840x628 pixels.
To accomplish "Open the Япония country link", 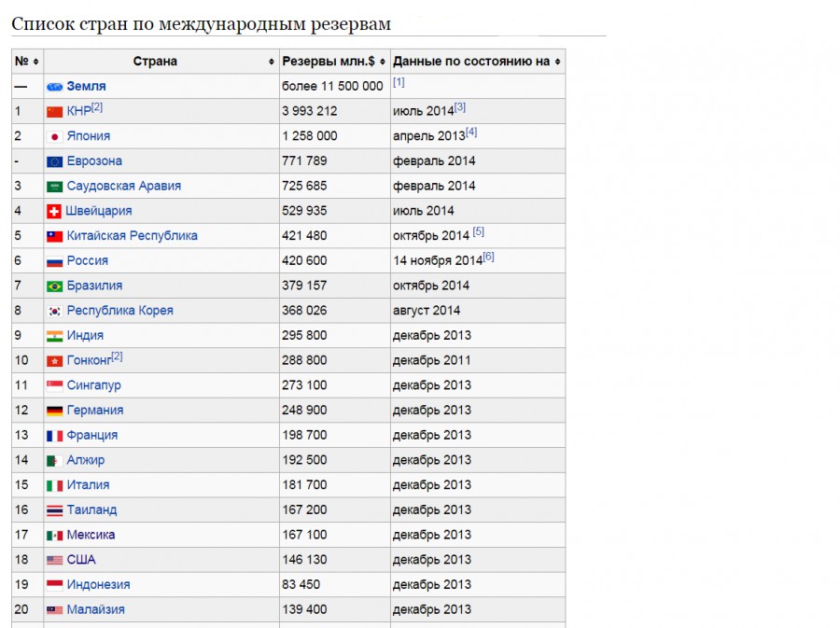I will click(89, 136).
